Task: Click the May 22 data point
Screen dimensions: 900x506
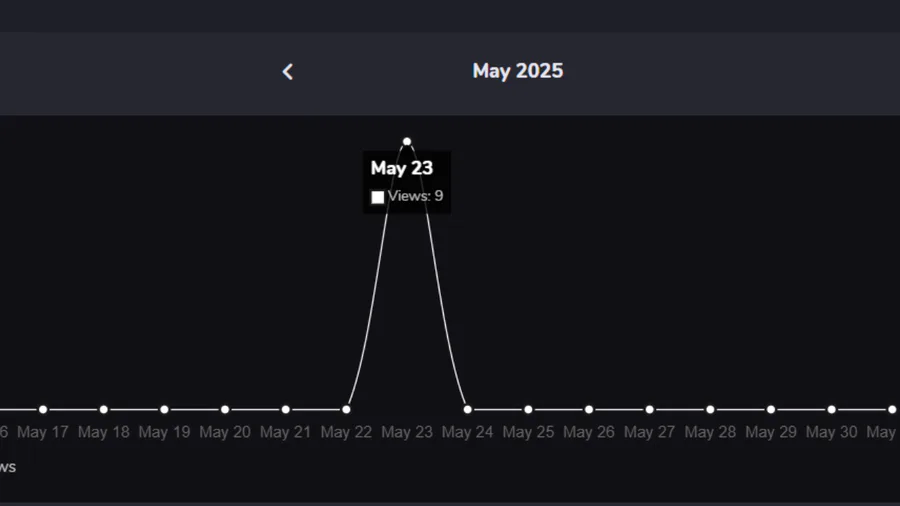Action: click(x=346, y=409)
